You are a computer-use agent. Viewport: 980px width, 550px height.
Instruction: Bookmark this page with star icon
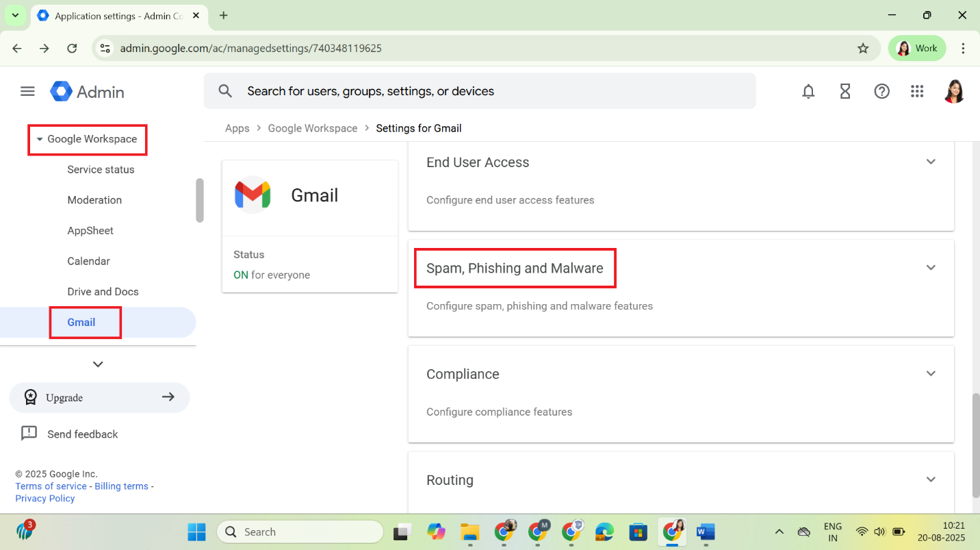(x=863, y=48)
